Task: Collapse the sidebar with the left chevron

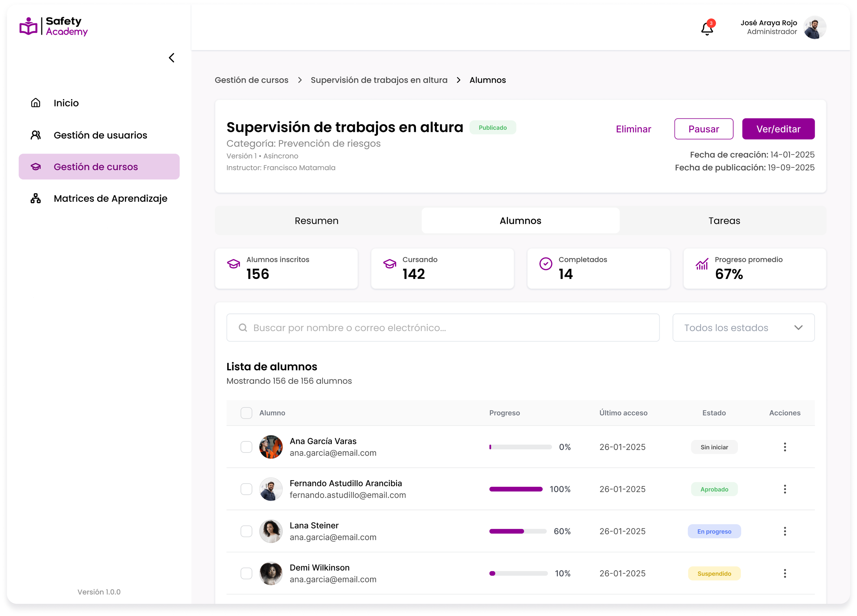Action: 172,58
